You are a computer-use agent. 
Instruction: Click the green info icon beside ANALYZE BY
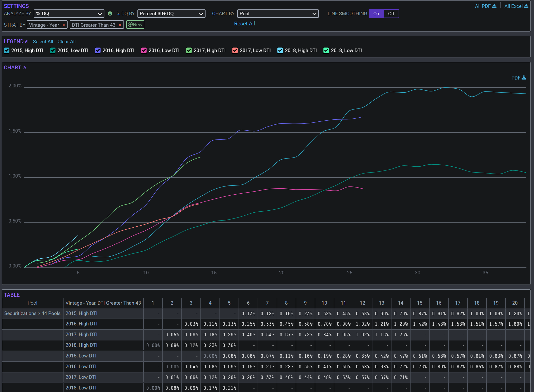tap(110, 13)
